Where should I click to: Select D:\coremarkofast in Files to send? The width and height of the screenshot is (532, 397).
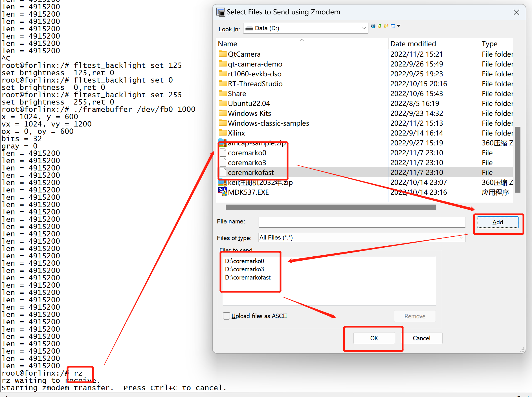(248, 277)
